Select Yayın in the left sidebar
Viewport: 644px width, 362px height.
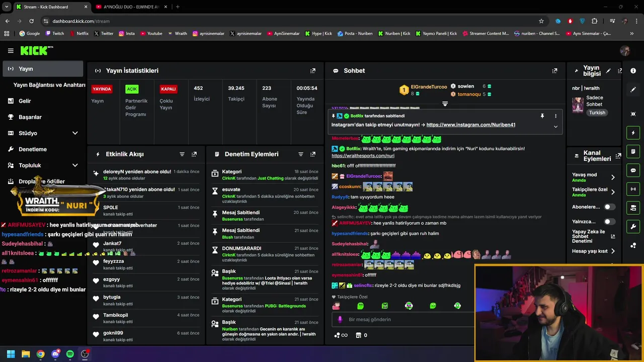[43, 69]
